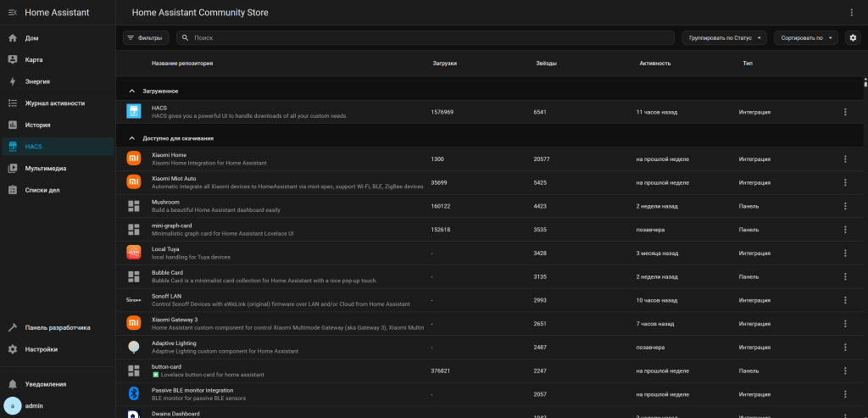Open the button-card row menu
868x418 pixels.
pos(845,371)
